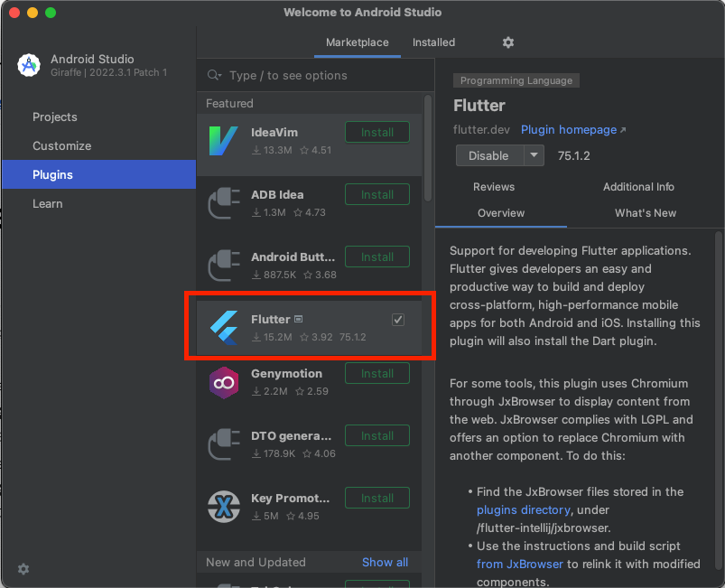725x588 pixels.
Task: Toggle the Flutter plugin enabled checkbox
Action: [x=398, y=320]
